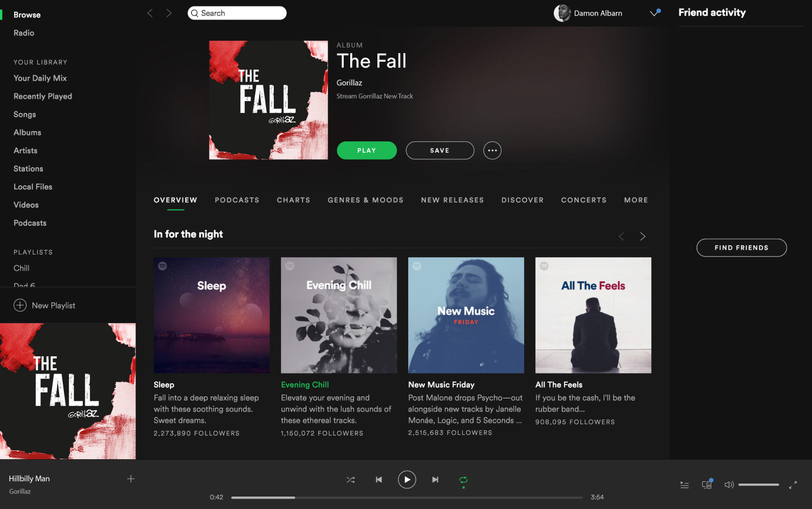Switch to the CHARTS tab
The image size is (812, 509).
pos(293,200)
